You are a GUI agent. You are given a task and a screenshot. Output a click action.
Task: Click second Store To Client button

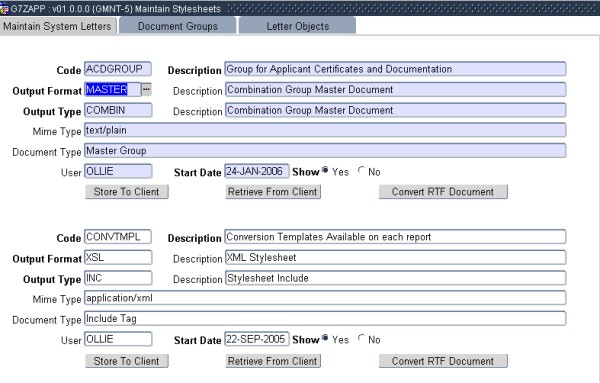(127, 361)
